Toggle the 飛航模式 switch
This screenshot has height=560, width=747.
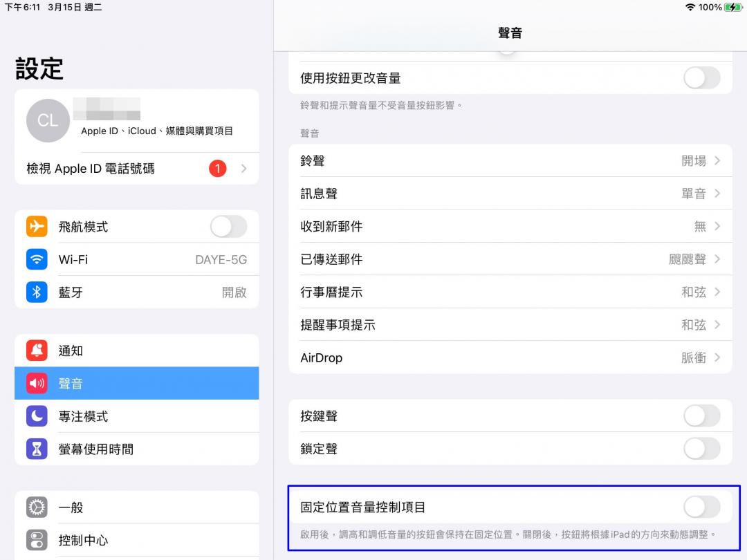(228, 227)
